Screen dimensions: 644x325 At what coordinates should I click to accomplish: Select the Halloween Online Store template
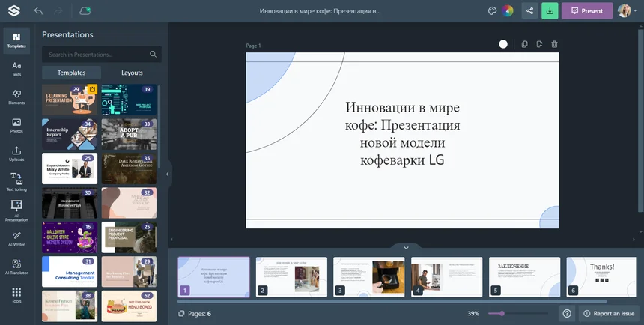click(70, 237)
